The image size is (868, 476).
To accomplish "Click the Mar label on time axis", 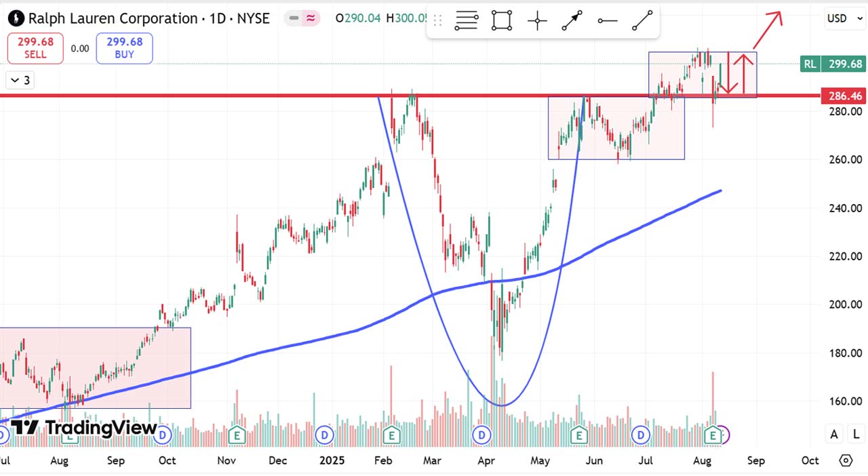I will 432,460.
